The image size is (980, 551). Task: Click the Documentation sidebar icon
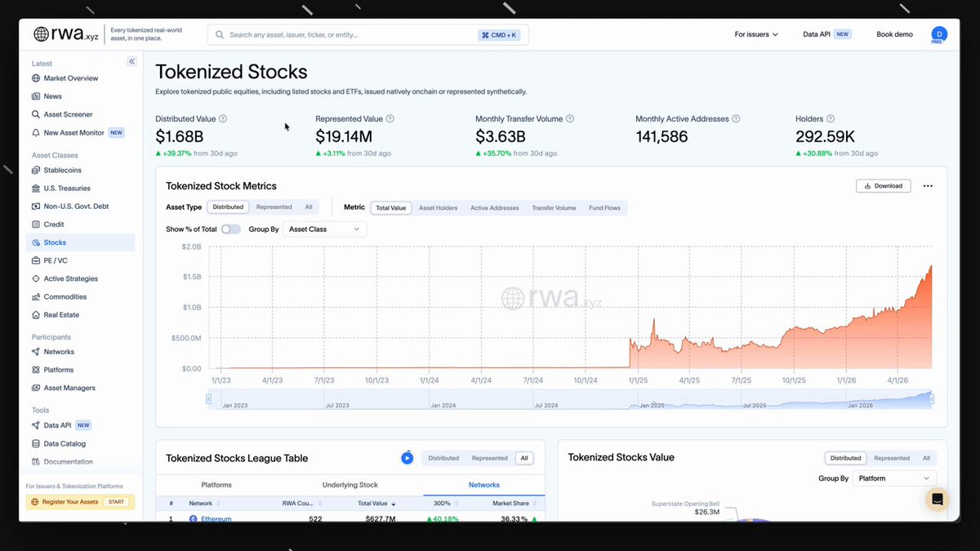36,461
